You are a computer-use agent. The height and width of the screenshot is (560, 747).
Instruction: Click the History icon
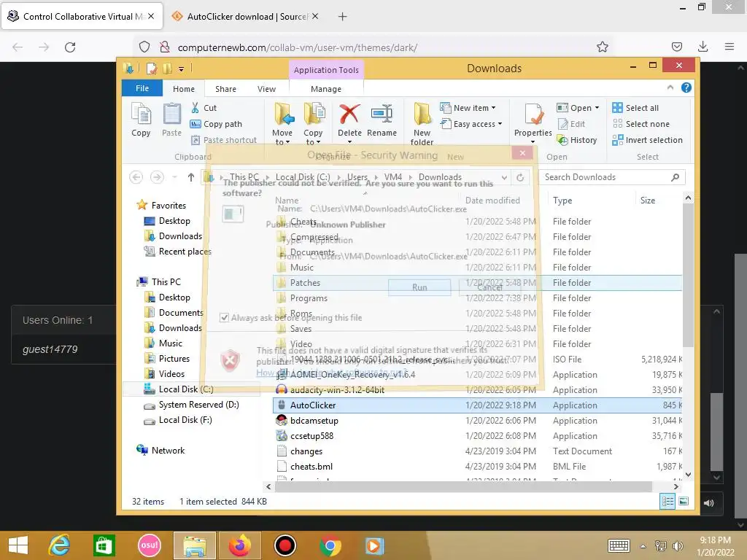[x=562, y=140]
